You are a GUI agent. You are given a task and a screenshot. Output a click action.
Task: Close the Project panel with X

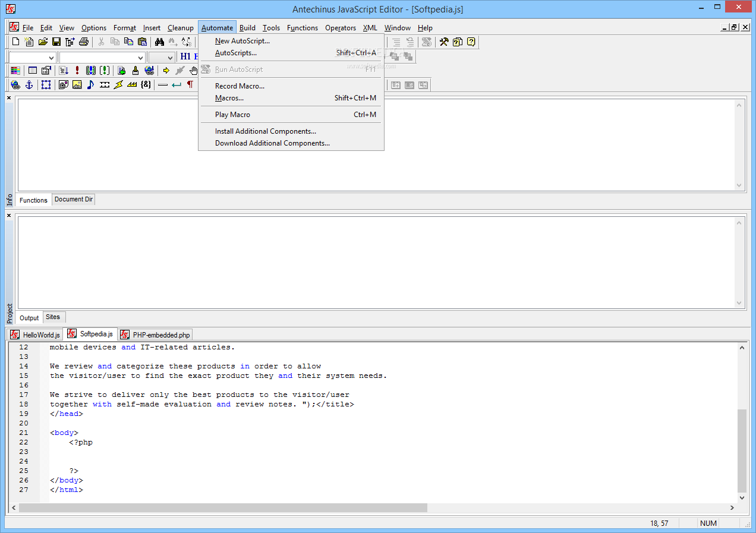9,215
